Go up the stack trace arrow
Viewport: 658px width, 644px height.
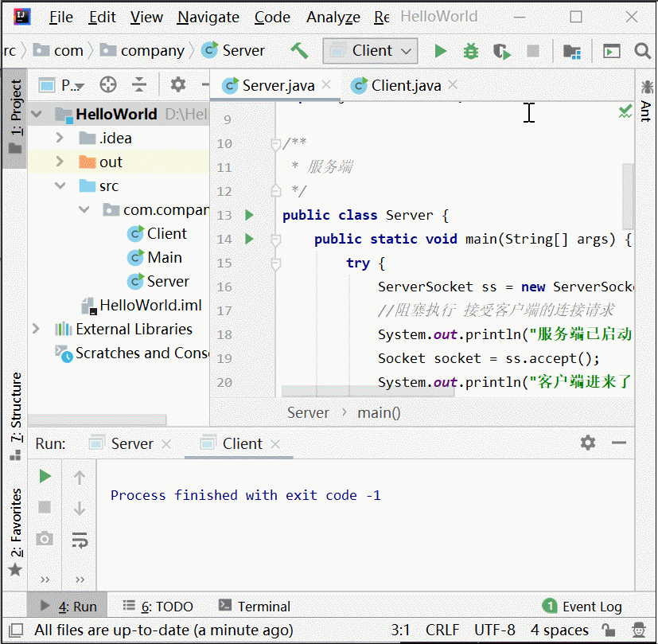pos(80,478)
